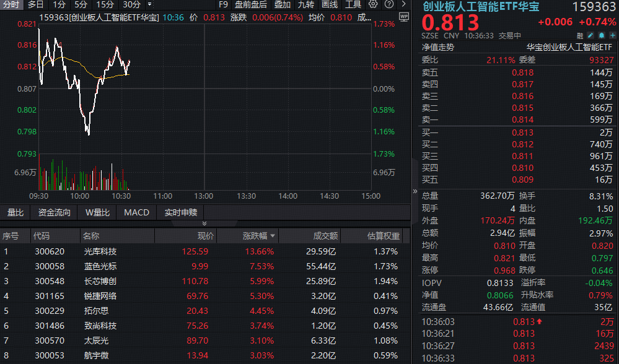619x364 pixels.
Task: Toggle 九转 indicator on the chart
Action: 305,4
